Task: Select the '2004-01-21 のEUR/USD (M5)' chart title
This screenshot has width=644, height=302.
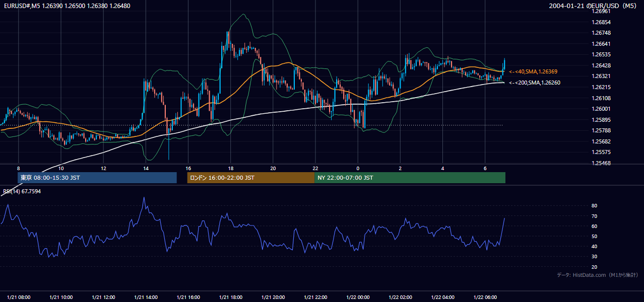Action: point(593,6)
